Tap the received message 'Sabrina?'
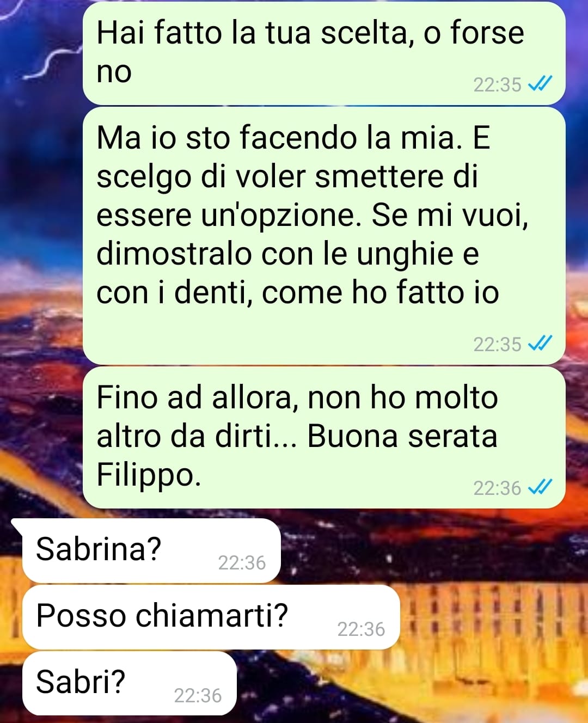Viewport: 588px width, 723px height. click(x=151, y=550)
